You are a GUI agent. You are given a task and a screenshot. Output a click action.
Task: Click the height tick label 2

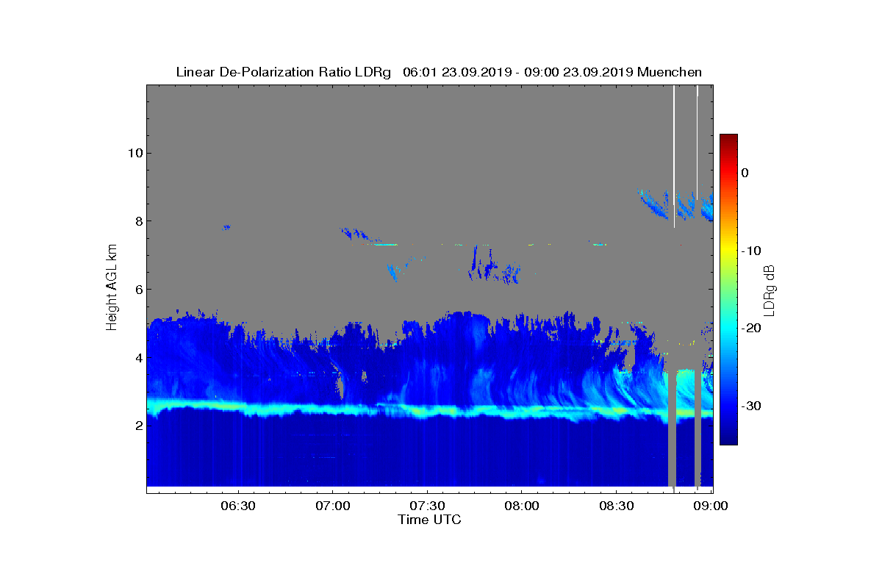coord(138,426)
